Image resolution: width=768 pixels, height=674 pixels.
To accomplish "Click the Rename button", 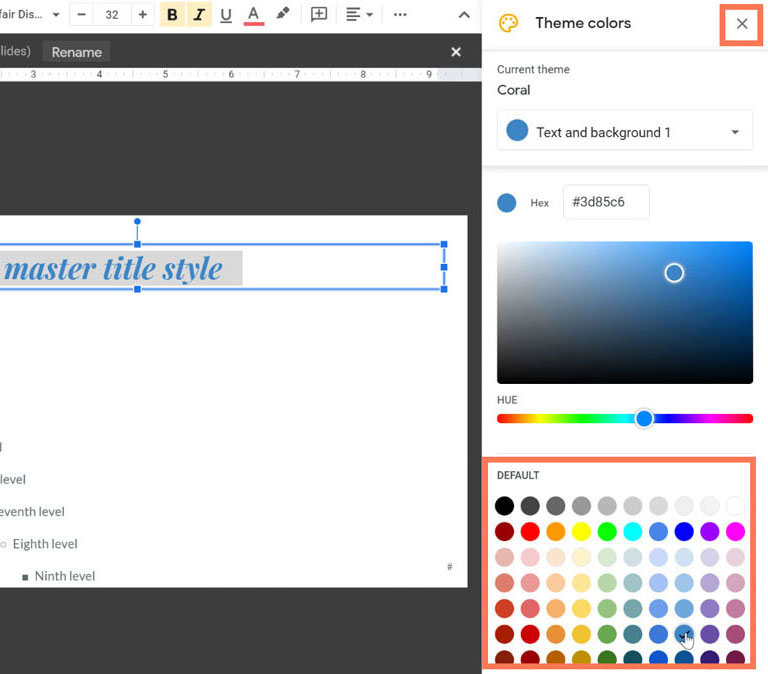I will 76,52.
